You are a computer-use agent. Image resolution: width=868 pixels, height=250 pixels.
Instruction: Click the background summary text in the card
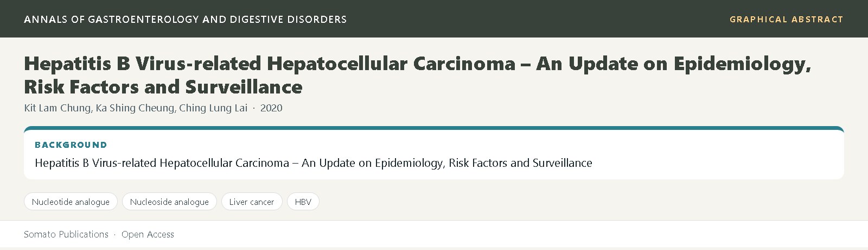tap(314, 163)
